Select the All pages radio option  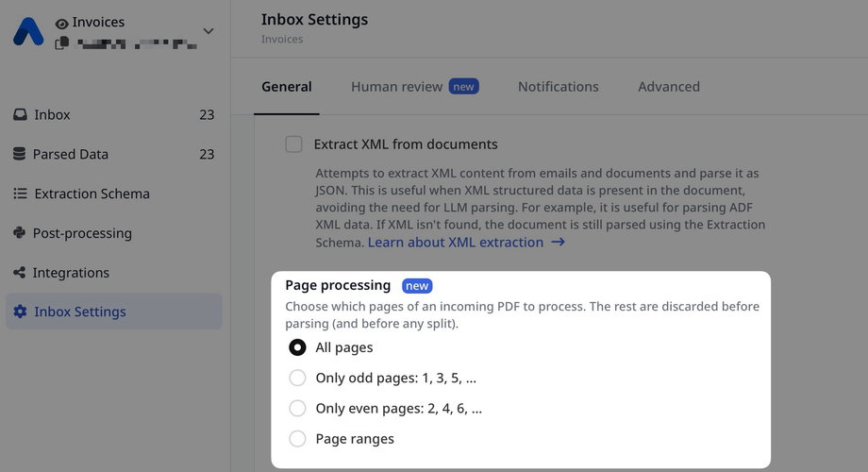297,347
